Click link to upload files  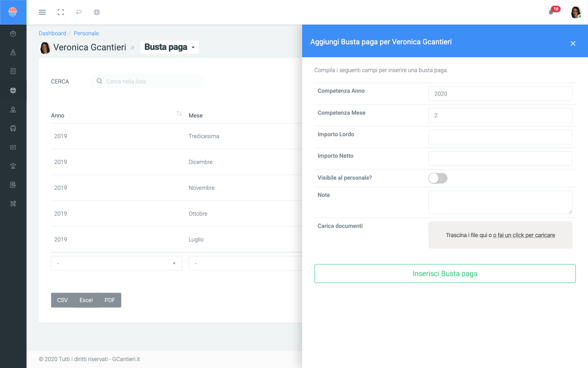click(x=524, y=235)
